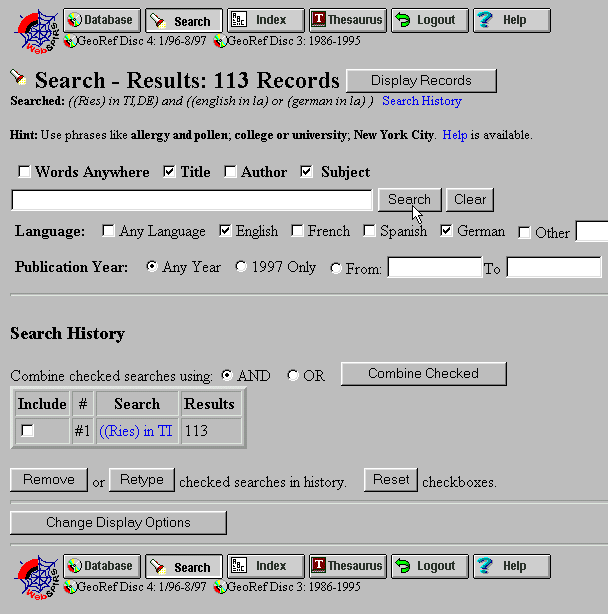Click the Remove button
This screenshot has height=614, width=608.
click(49, 480)
